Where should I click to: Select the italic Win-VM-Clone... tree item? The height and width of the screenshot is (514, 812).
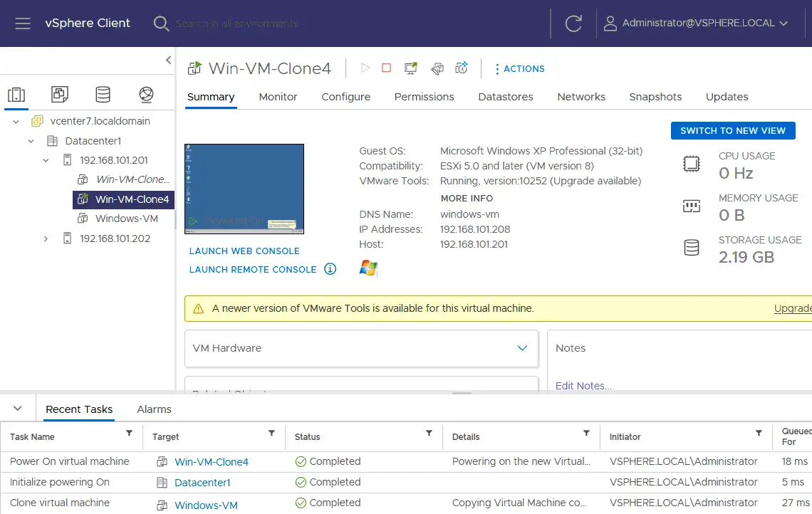click(132, 179)
